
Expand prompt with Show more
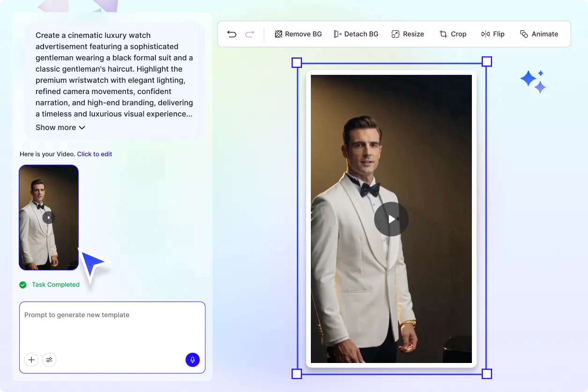[x=60, y=127]
